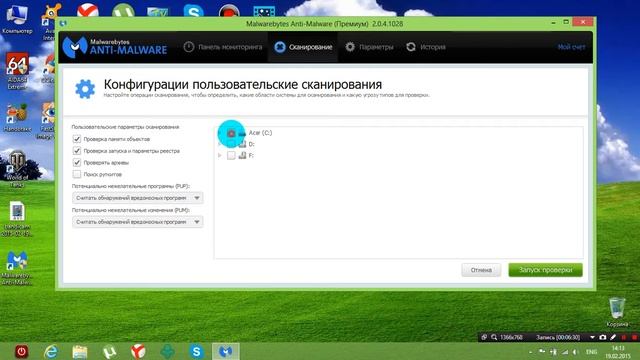The image size is (640, 360).
Task: Click the Запись recording timer
Action: coord(558,338)
